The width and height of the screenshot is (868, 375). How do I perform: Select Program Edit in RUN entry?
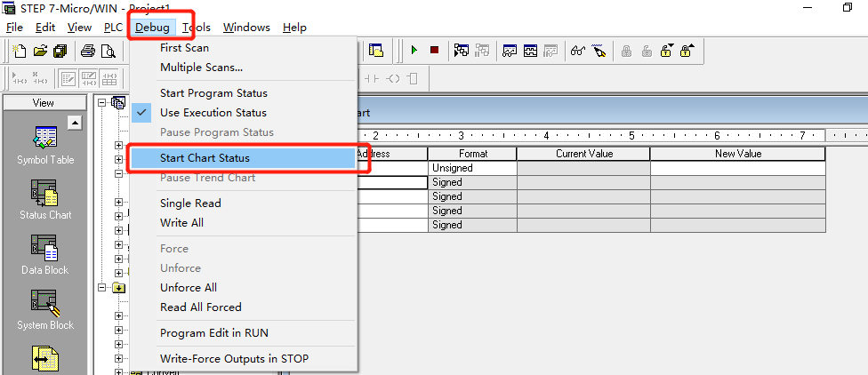(214, 333)
